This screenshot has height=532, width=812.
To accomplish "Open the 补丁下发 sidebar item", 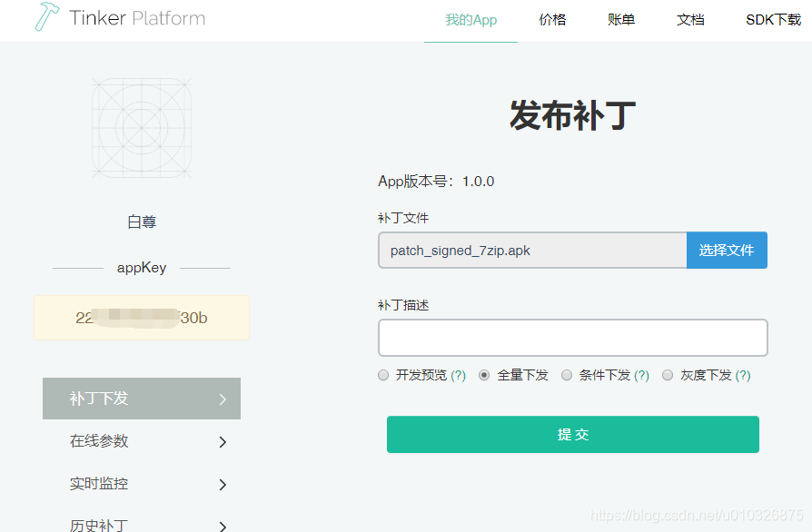I will 142,399.
